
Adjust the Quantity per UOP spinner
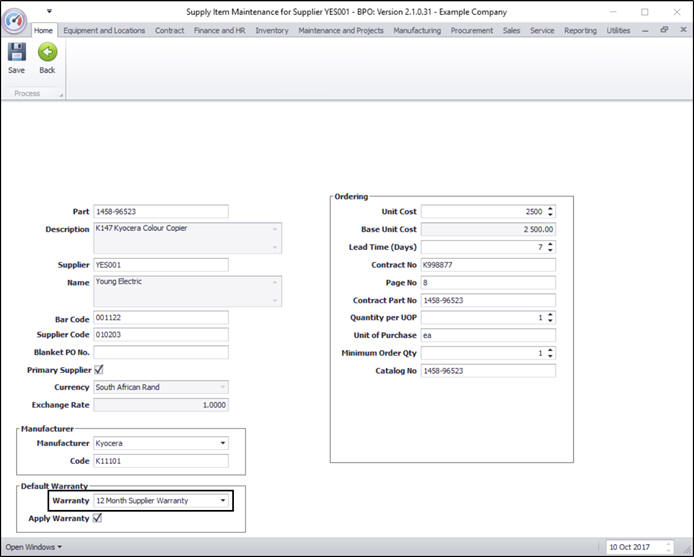[x=550, y=317]
